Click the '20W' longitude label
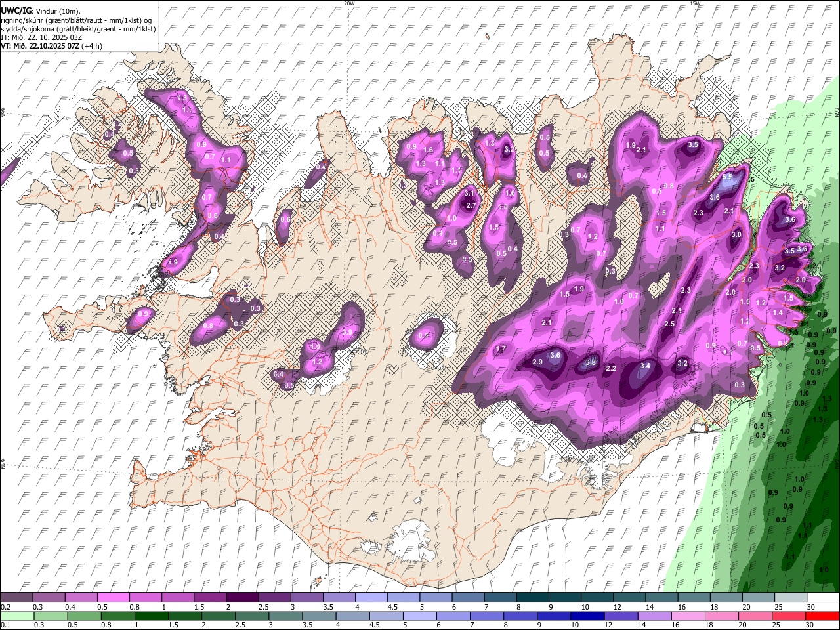The image size is (840, 630). (x=349, y=3)
